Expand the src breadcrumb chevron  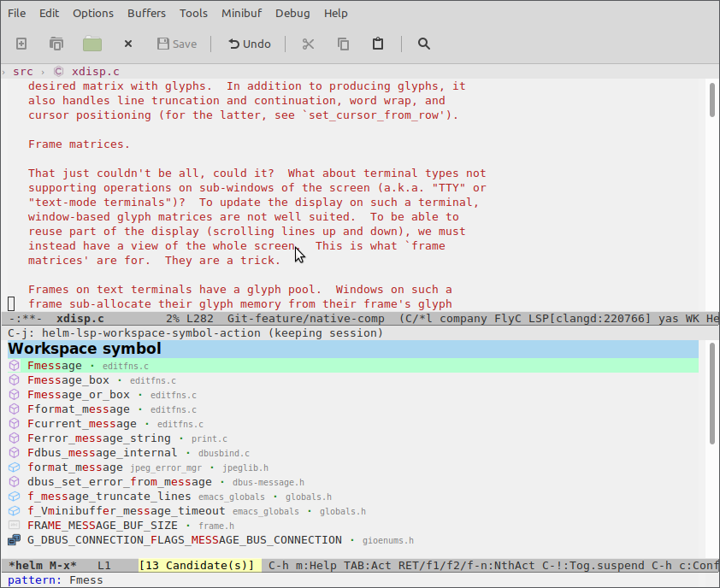(4, 72)
